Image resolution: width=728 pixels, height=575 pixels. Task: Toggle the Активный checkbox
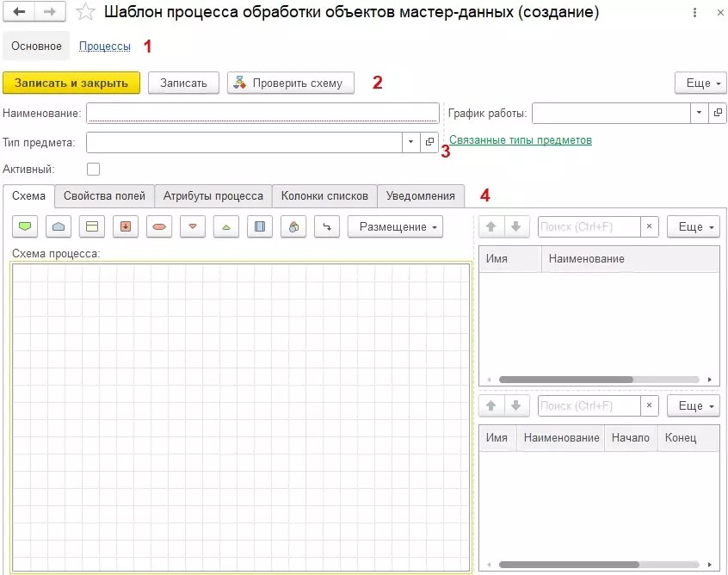93,169
